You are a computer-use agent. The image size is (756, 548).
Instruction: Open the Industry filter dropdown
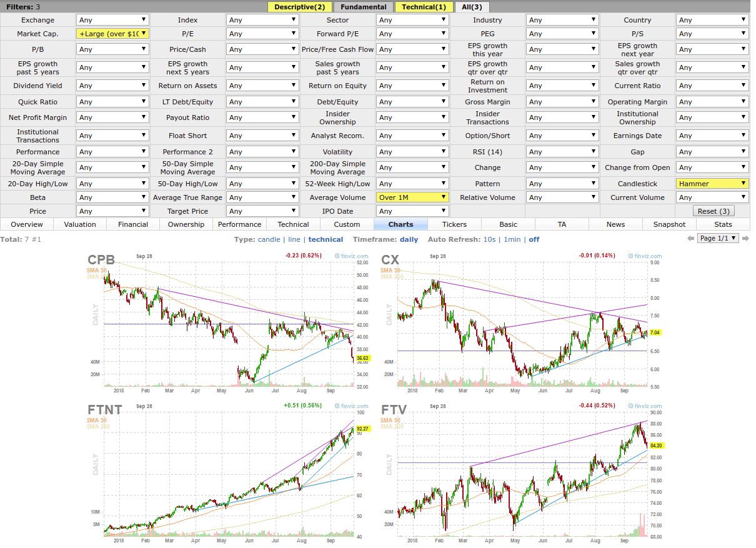point(562,20)
